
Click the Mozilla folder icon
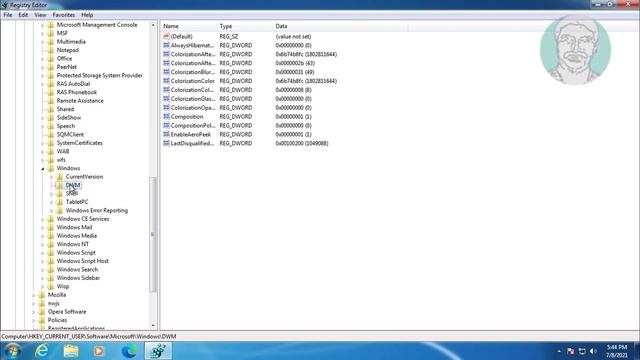tap(42, 295)
